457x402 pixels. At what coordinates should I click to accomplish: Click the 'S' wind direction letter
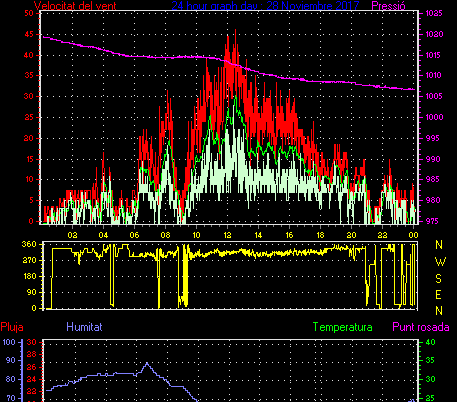[x=439, y=278]
